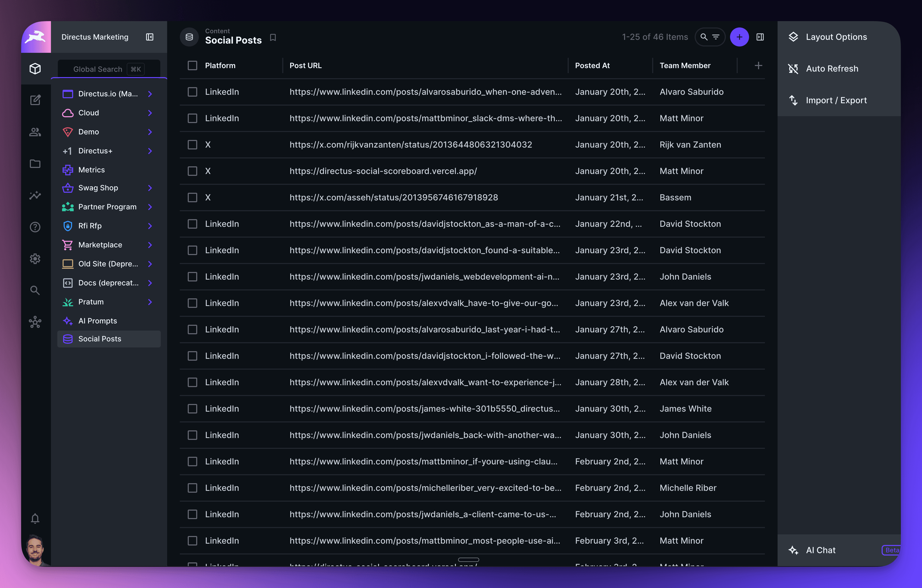Open the AI Chat panel

point(839,550)
